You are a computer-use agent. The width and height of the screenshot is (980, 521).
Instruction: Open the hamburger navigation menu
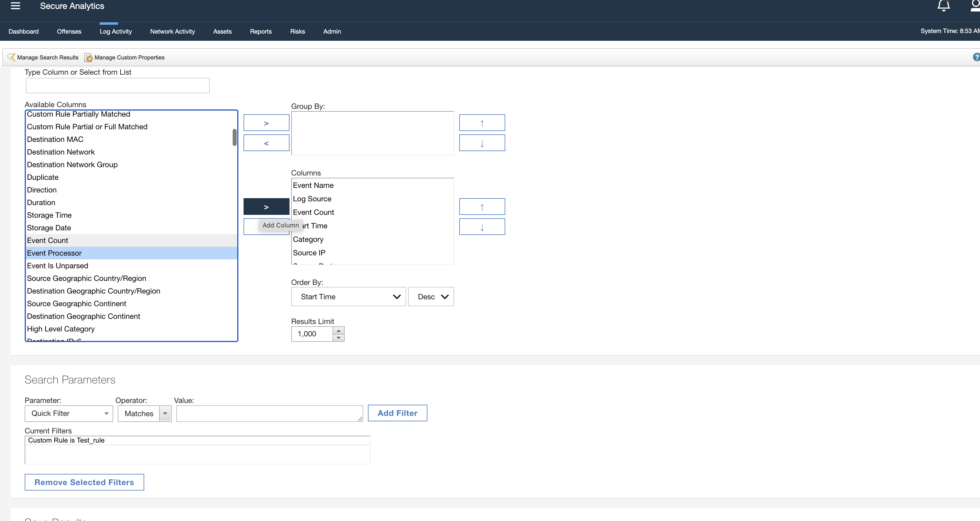click(x=15, y=6)
